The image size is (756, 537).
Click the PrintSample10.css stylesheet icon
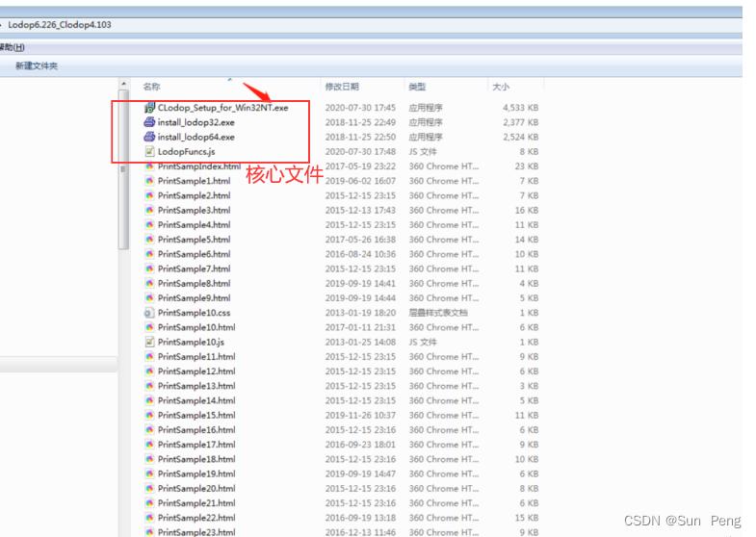point(149,313)
